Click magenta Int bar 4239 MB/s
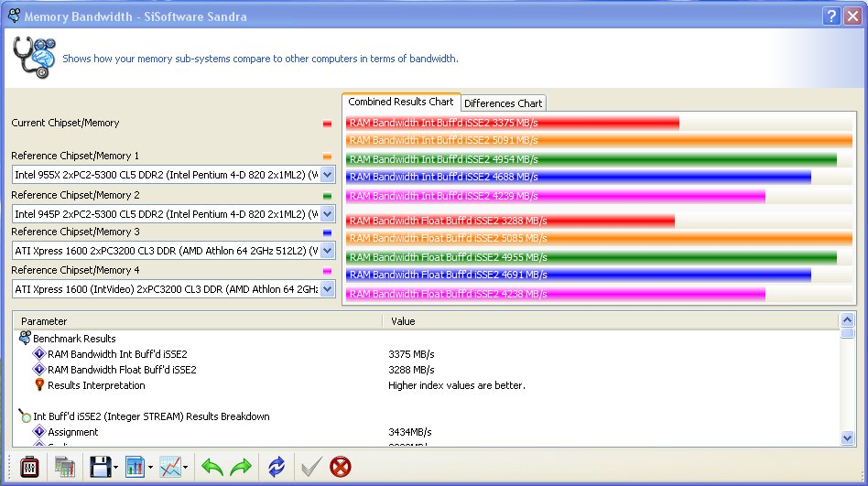Viewport: 868px width, 486px height. point(556,196)
